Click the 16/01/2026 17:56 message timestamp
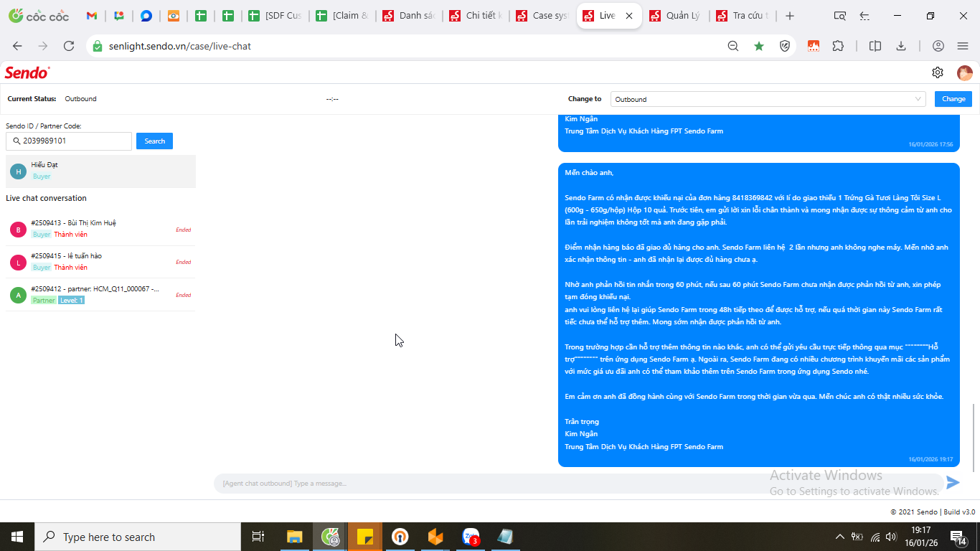Image resolution: width=980 pixels, height=551 pixels. [x=930, y=144]
